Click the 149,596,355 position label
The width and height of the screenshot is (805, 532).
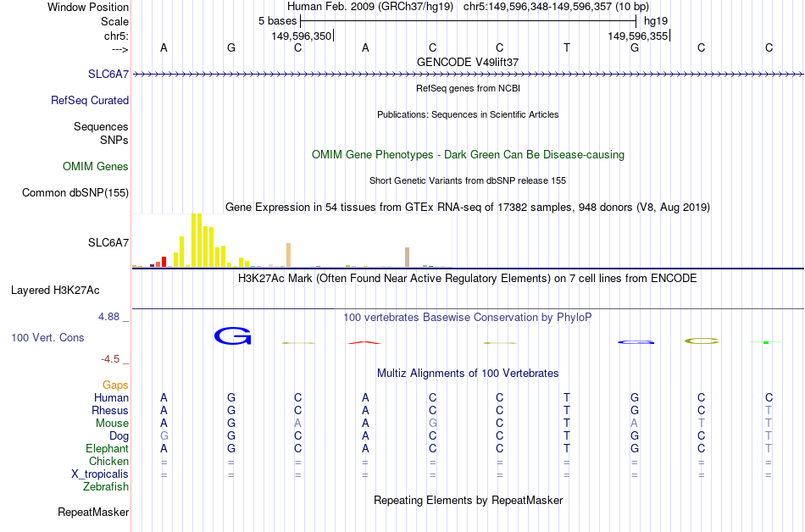(x=637, y=36)
